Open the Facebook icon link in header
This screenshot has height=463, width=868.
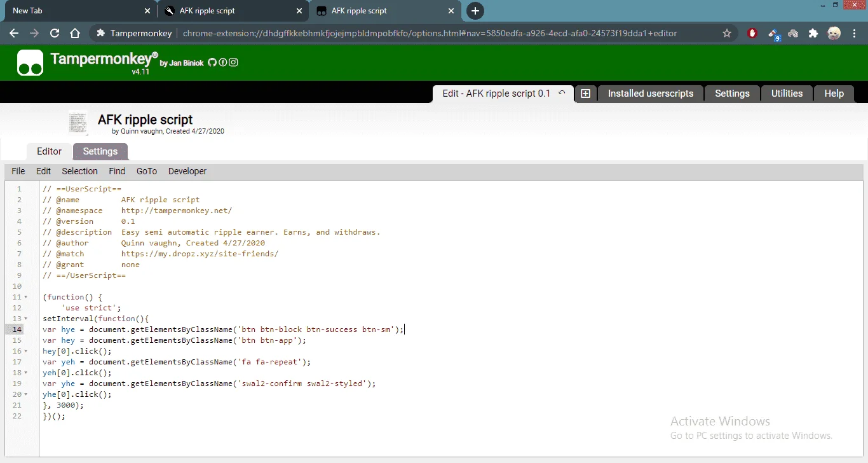[x=223, y=62]
